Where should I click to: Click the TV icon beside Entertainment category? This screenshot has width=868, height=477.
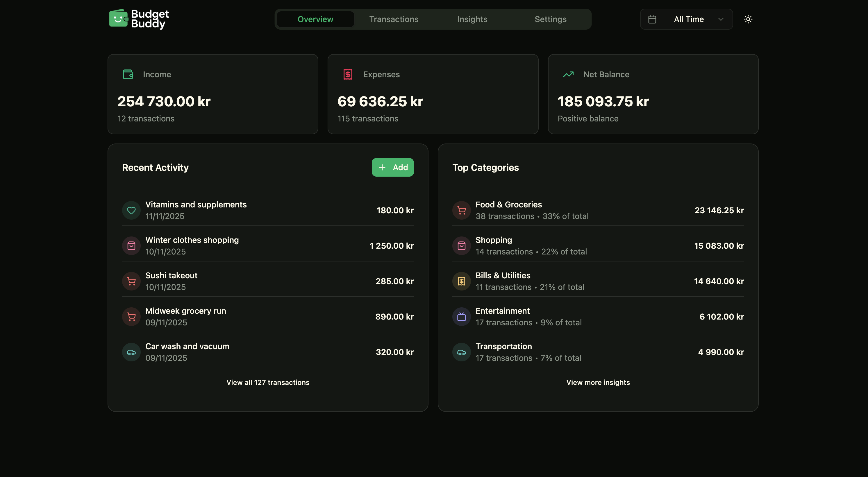click(x=461, y=316)
